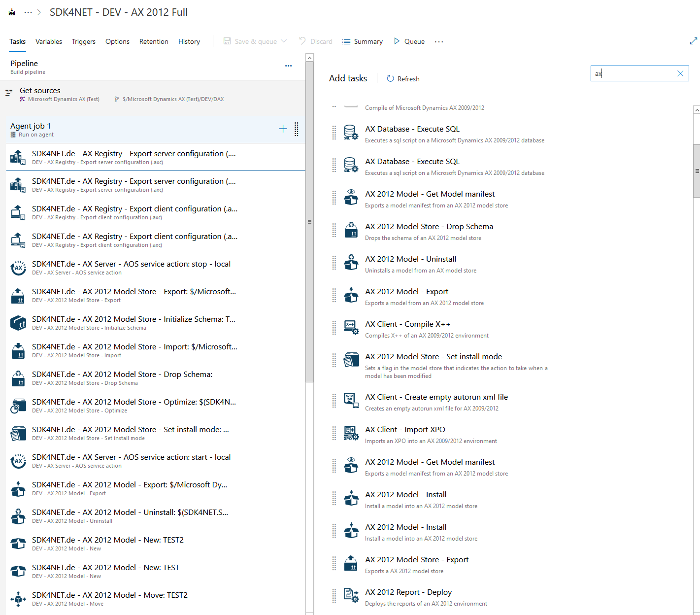Open the toolbar more actions ellipsis
The width and height of the screenshot is (700, 615).
(439, 41)
